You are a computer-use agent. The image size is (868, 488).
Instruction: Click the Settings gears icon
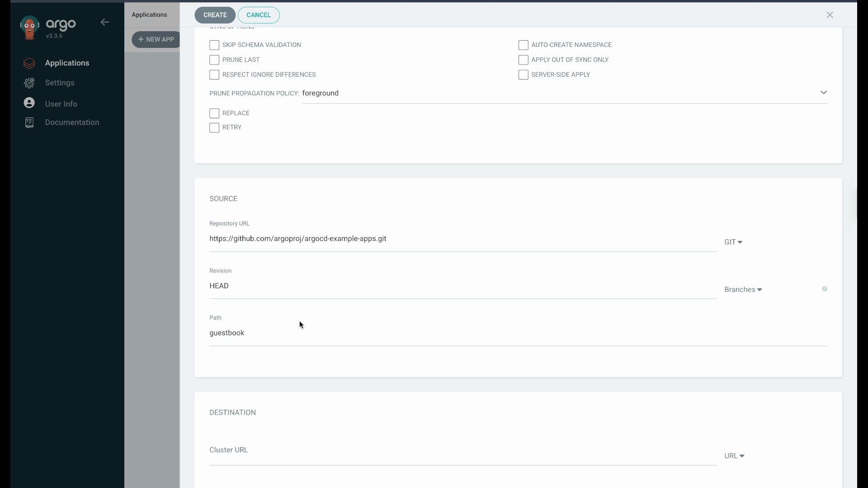[29, 83]
